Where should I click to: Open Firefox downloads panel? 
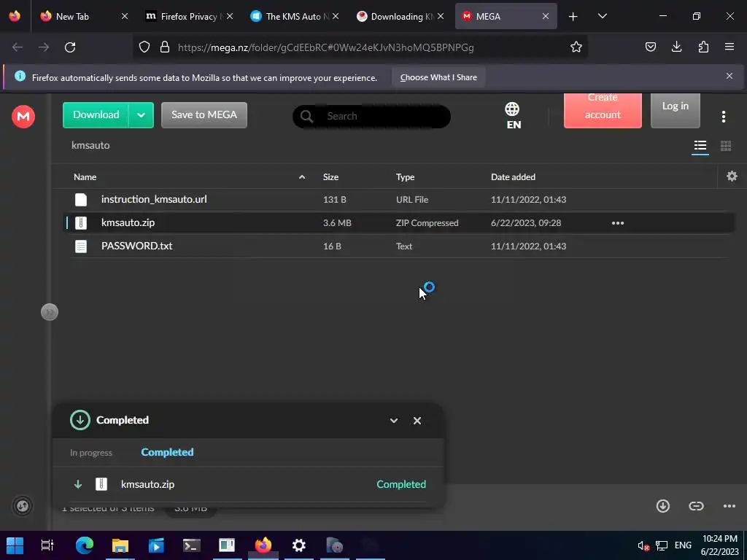[x=676, y=47]
